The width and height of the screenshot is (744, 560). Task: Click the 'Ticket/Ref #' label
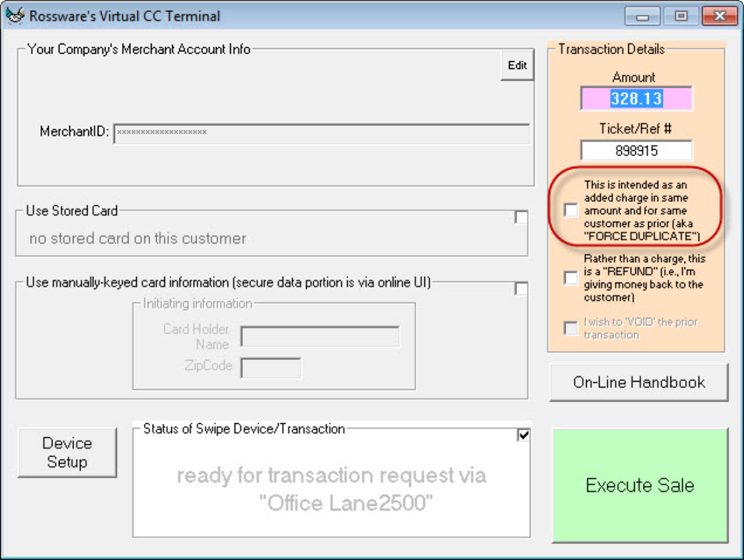[635, 128]
